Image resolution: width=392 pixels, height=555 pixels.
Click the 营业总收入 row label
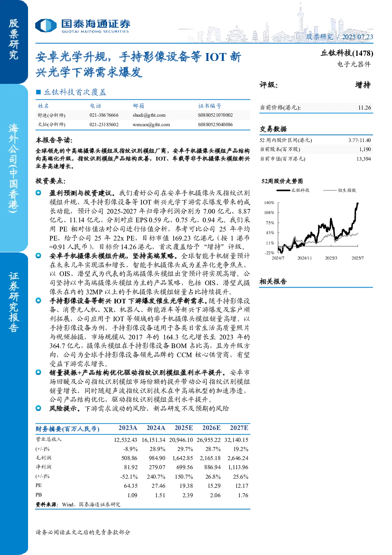(x=49, y=439)
